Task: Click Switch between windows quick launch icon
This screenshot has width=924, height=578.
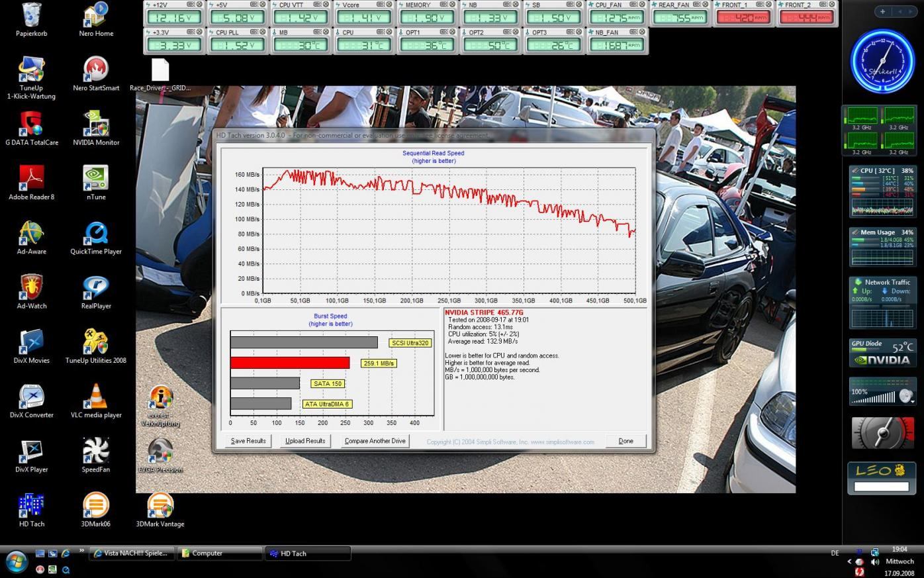Action: (53, 554)
